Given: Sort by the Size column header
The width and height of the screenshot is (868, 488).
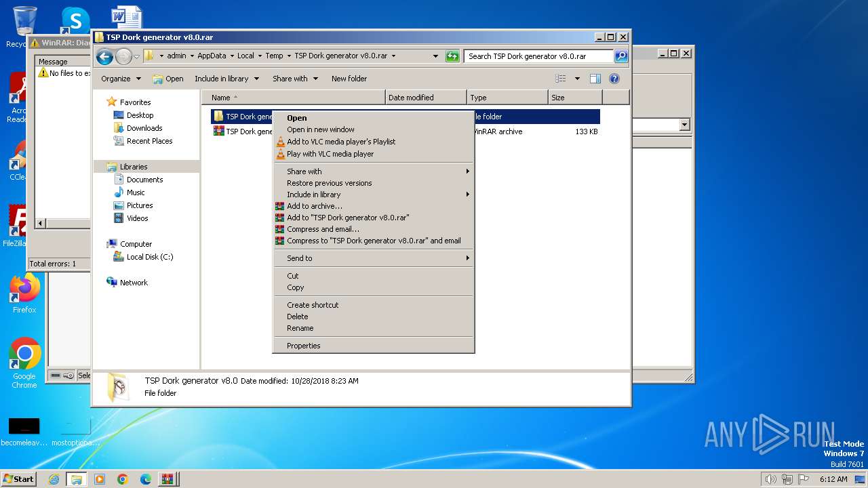Looking at the screenshot, I should click(575, 98).
